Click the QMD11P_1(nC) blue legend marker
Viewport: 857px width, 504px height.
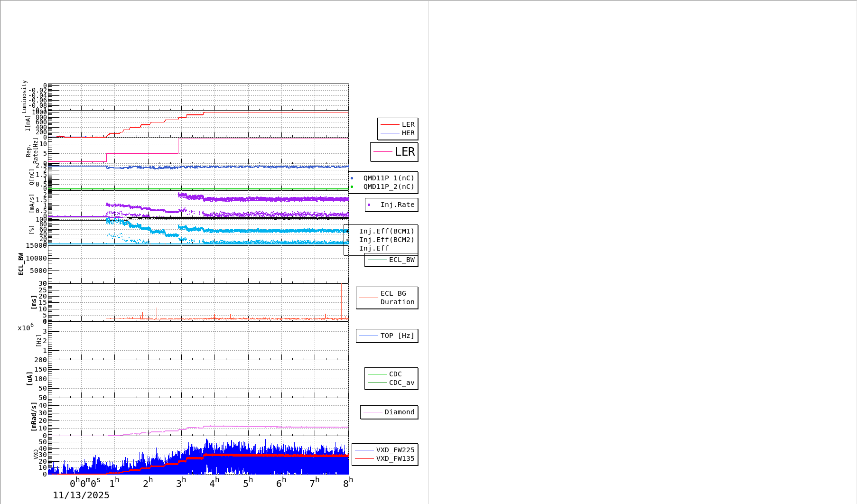pos(352,178)
